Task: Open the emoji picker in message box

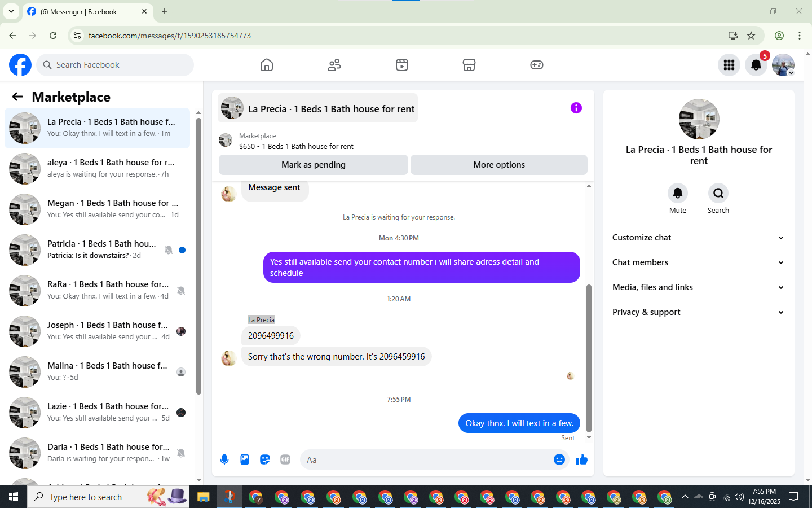Action: tap(559, 459)
